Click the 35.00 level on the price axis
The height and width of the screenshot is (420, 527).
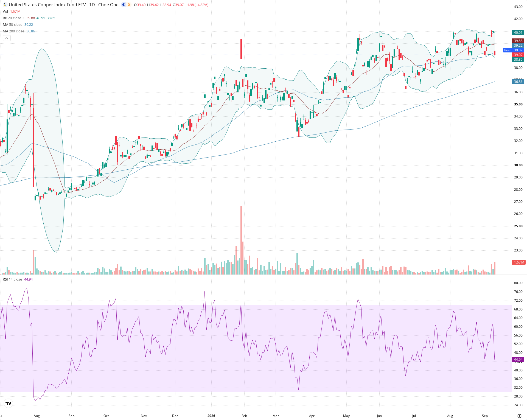pos(518,104)
